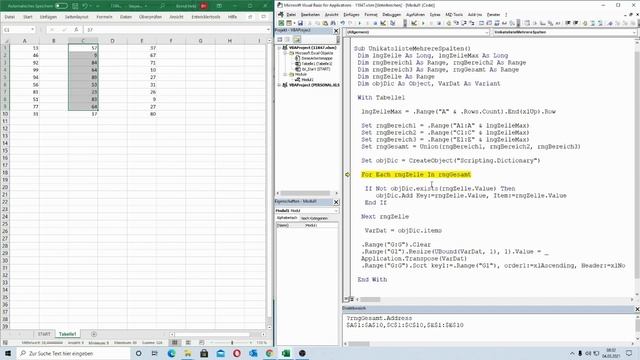Toggle the Automatisches Speichern switch in Excel
This screenshot has height=360, width=640.
click(x=61, y=6)
